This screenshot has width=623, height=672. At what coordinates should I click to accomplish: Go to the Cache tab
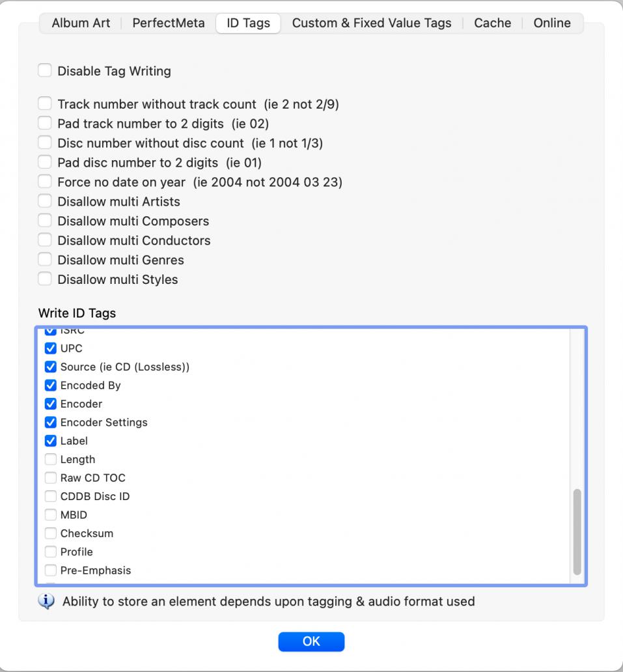492,23
